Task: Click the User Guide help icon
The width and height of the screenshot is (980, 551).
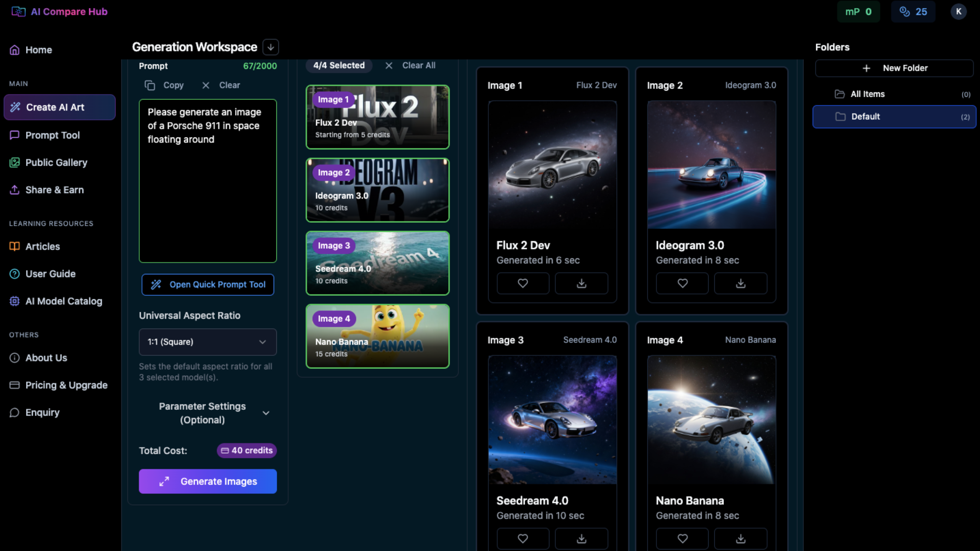Action: pos(15,274)
